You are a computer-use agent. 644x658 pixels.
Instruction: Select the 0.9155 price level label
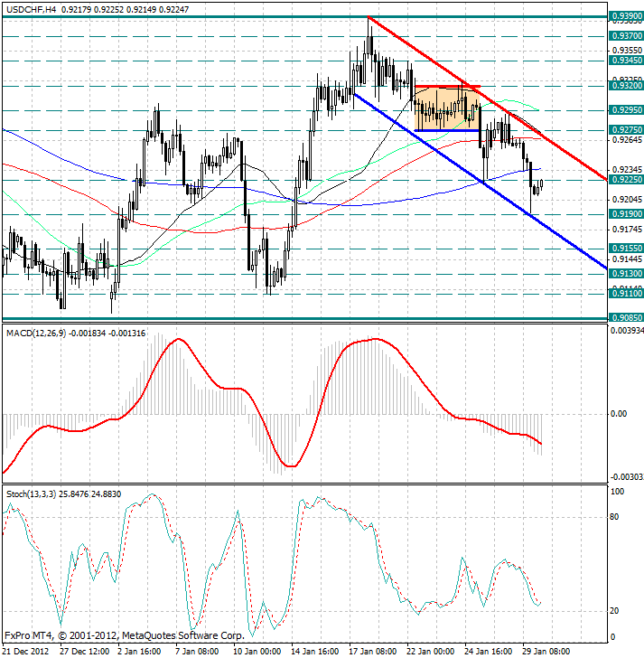pos(626,249)
